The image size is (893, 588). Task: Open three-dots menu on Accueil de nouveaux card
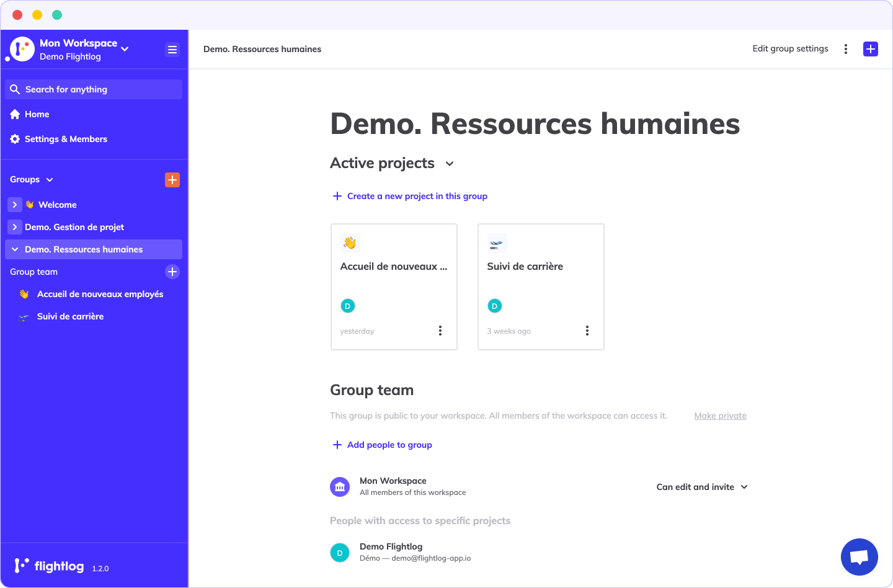pyautogui.click(x=440, y=331)
